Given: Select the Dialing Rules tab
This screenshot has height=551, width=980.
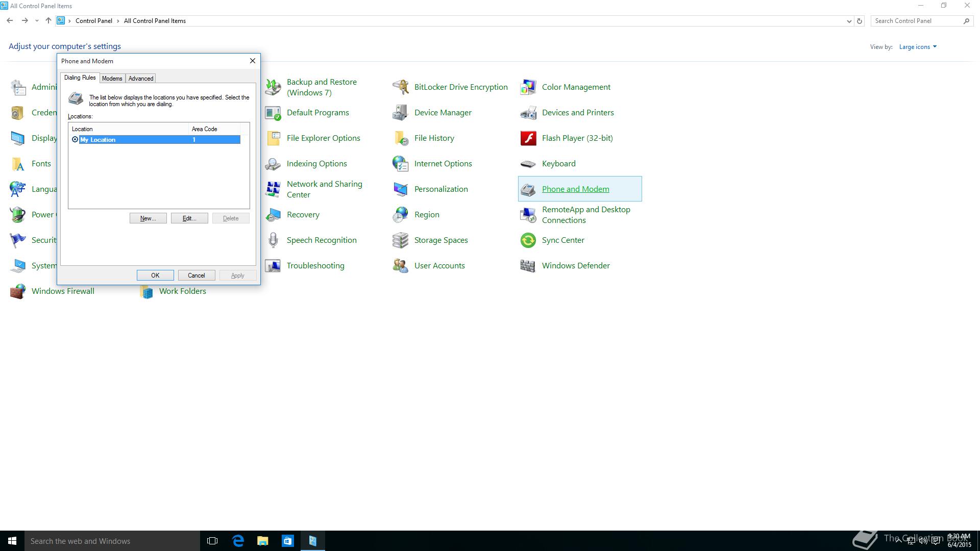Looking at the screenshot, I should [x=80, y=78].
